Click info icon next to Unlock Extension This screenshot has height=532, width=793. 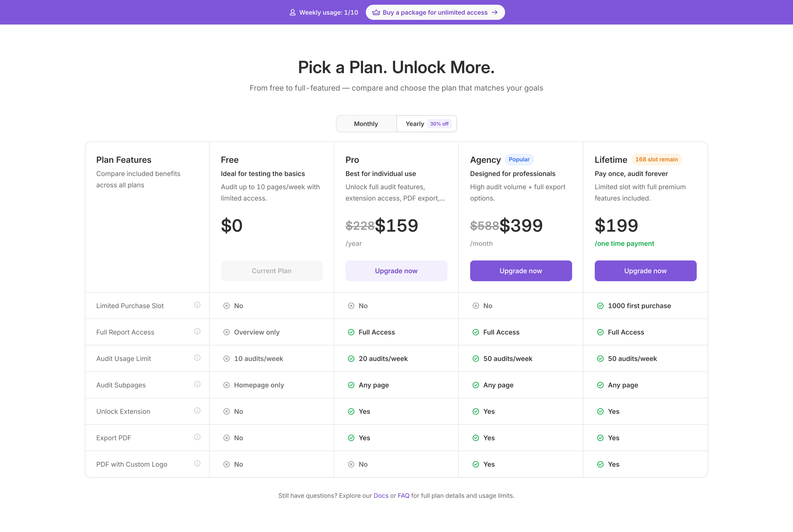point(197,411)
